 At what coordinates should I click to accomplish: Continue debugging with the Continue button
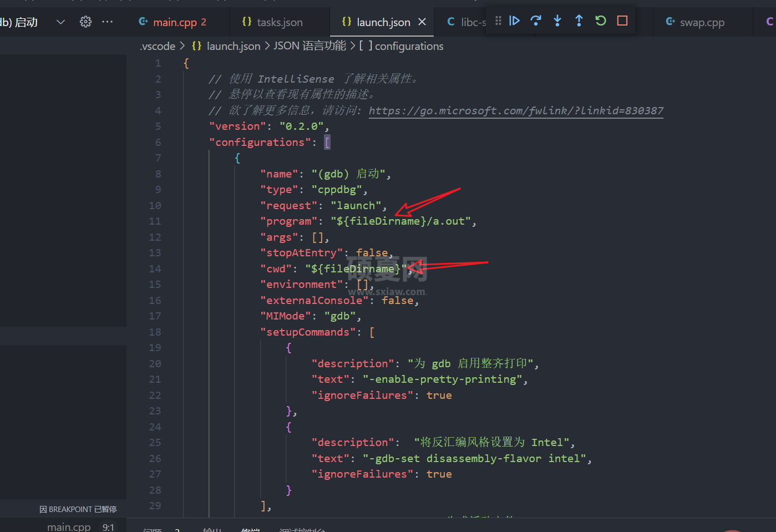514,21
